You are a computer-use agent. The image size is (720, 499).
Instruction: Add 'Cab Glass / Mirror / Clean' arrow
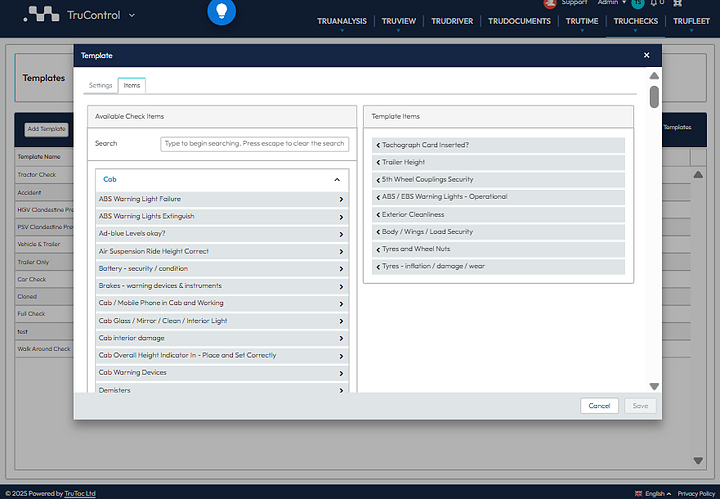341,321
